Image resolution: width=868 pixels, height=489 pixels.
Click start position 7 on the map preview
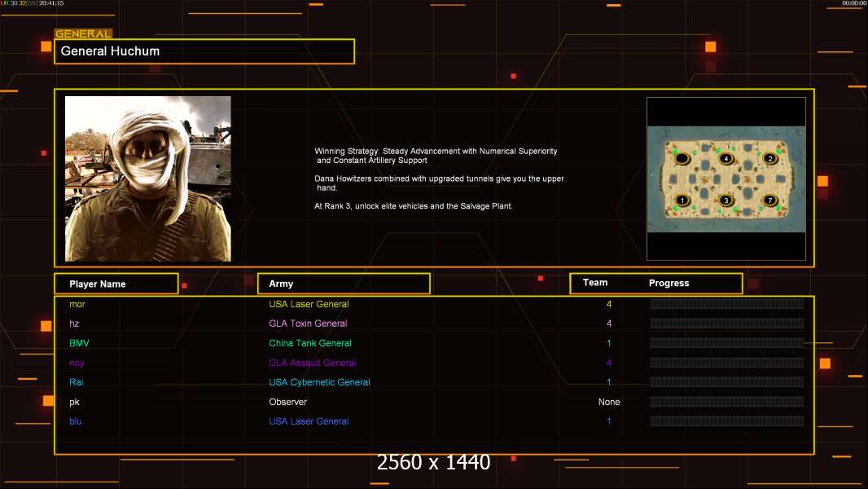(769, 200)
